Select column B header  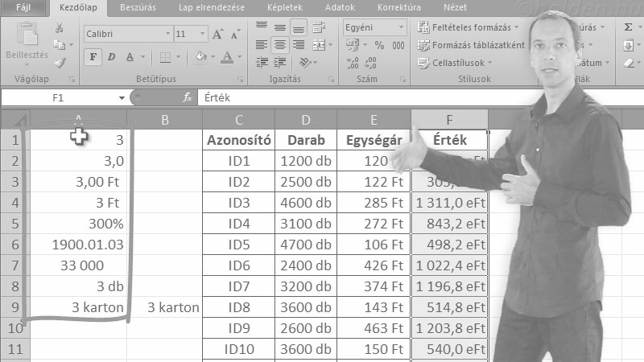[x=165, y=120]
